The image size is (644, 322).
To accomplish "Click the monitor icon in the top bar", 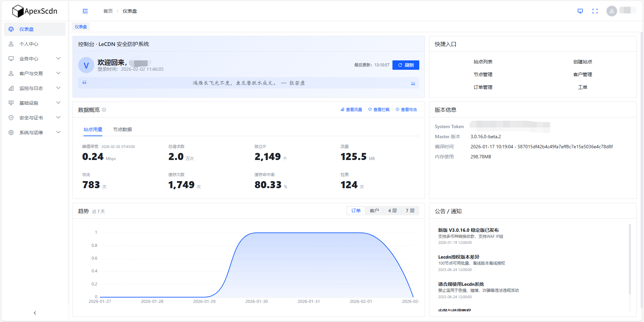I will [580, 11].
